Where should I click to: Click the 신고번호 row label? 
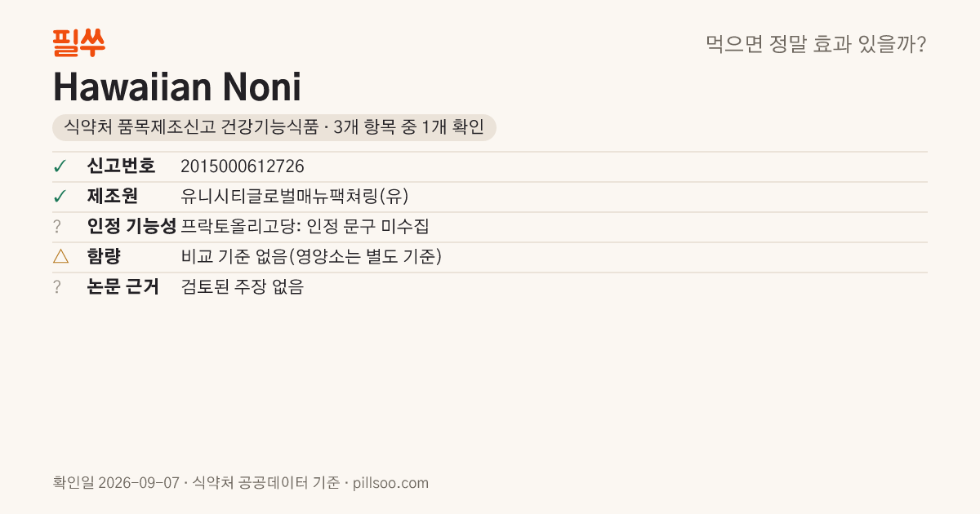click(121, 166)
